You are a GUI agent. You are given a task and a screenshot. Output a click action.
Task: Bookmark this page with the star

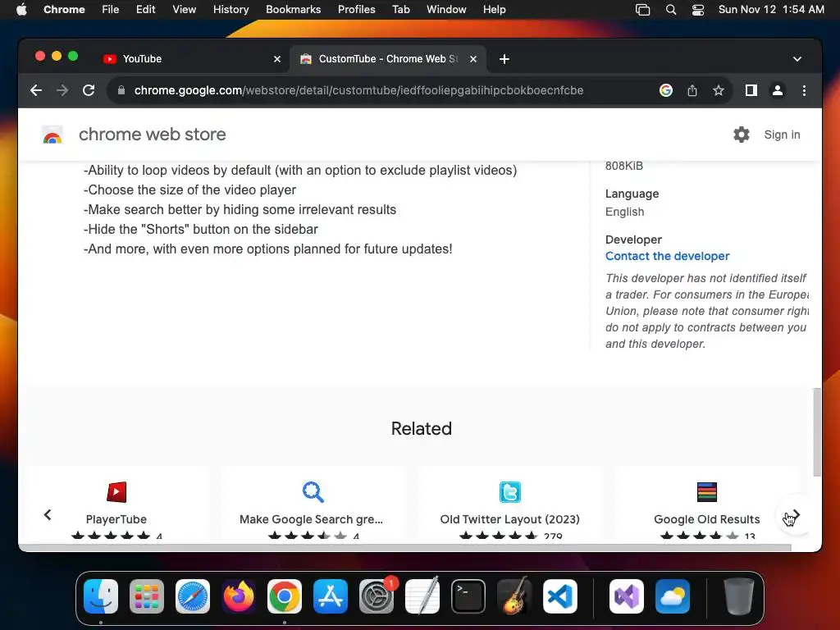(x=719, y=90)
